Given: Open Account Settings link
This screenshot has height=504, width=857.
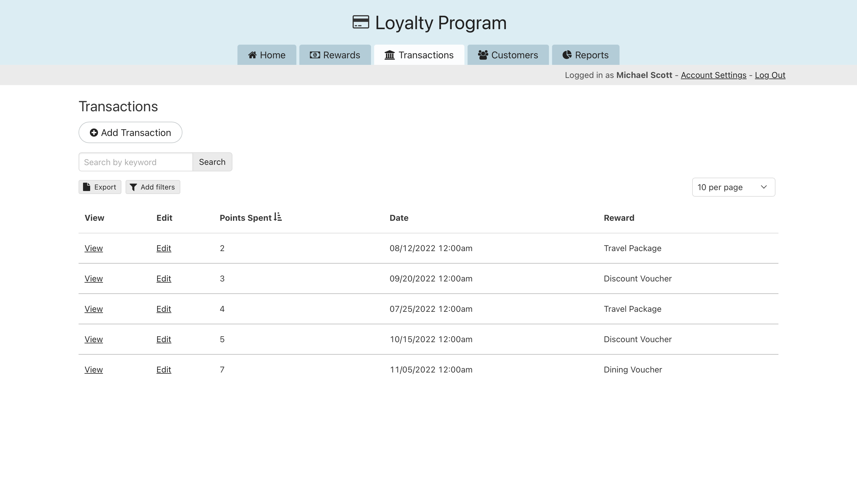Looking at the screenshot, I should 713,75.
